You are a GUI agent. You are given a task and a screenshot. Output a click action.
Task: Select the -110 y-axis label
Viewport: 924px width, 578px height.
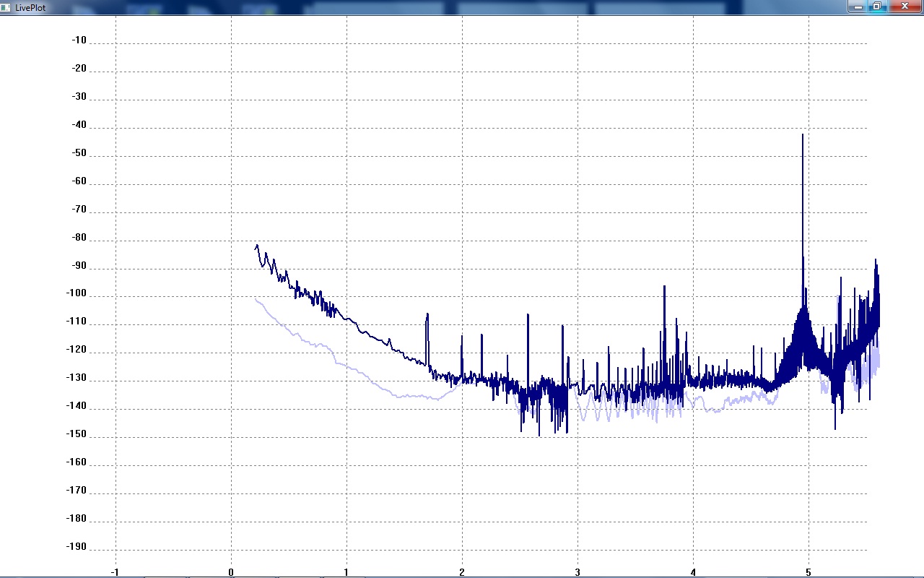click(77, 322)
